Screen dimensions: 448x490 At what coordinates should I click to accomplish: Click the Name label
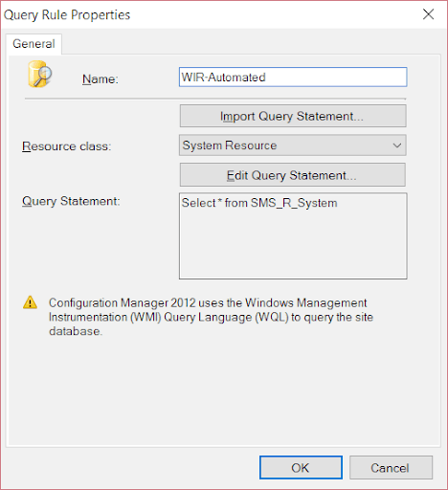coord(101,79)
